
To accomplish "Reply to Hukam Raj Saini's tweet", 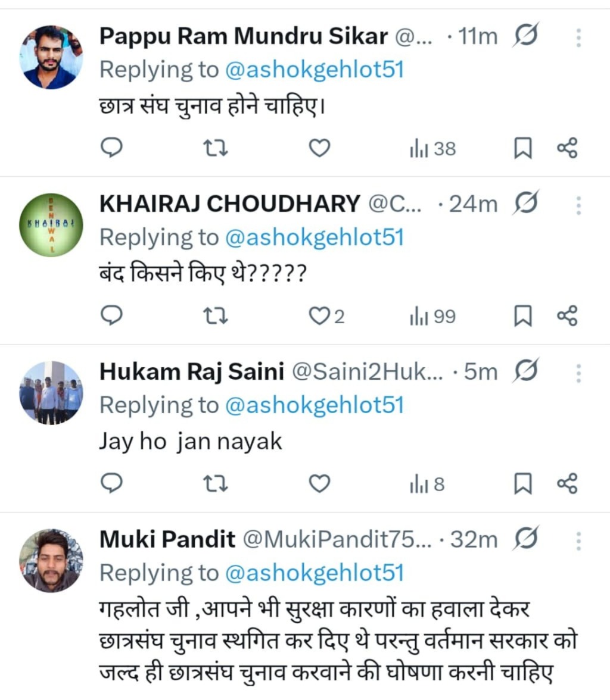I will click(x=111, y=484).
